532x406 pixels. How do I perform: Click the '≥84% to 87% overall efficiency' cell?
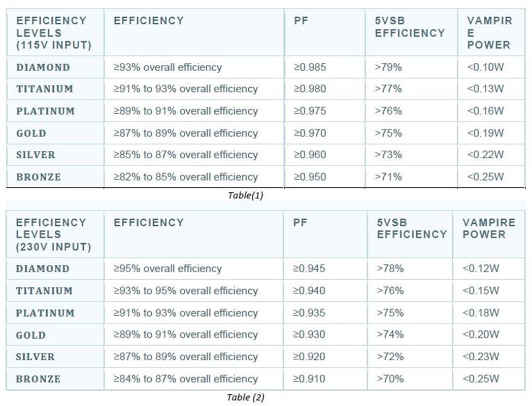pos(186,379)
